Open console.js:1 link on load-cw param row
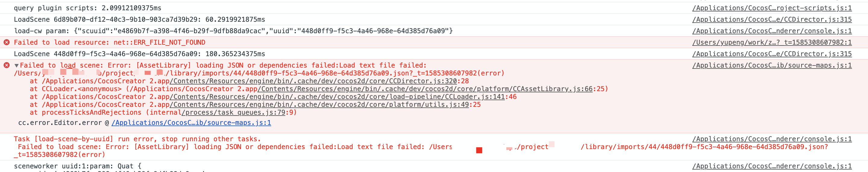Viewport: 868px width, 172px height. [772, 31]
